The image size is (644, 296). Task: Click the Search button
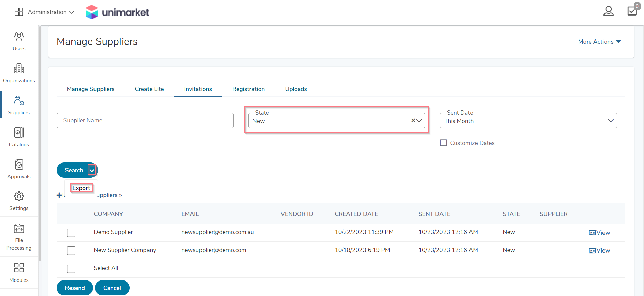[x=74, y=170]
